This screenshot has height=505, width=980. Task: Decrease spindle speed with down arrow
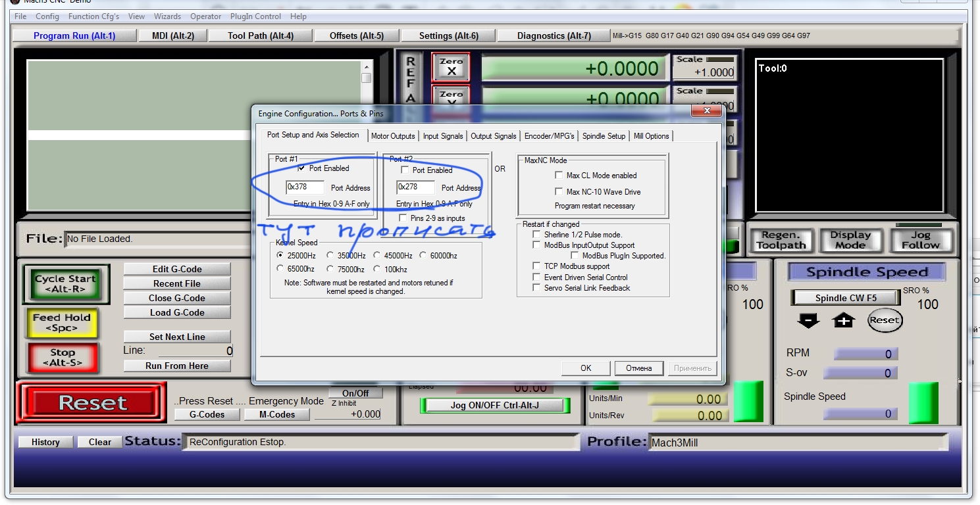pos(808,320)
